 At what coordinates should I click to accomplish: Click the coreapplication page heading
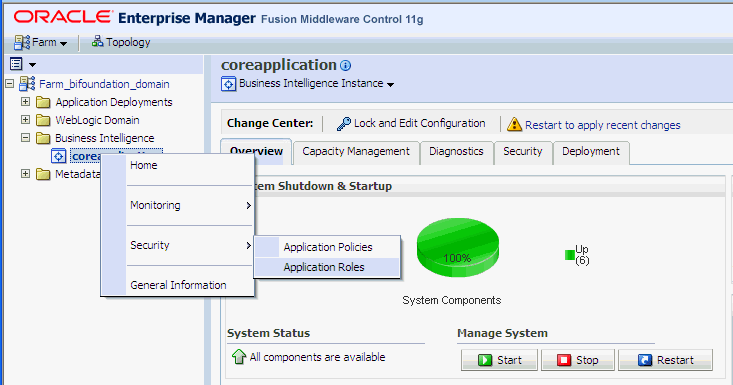click(x=279, y=65)
